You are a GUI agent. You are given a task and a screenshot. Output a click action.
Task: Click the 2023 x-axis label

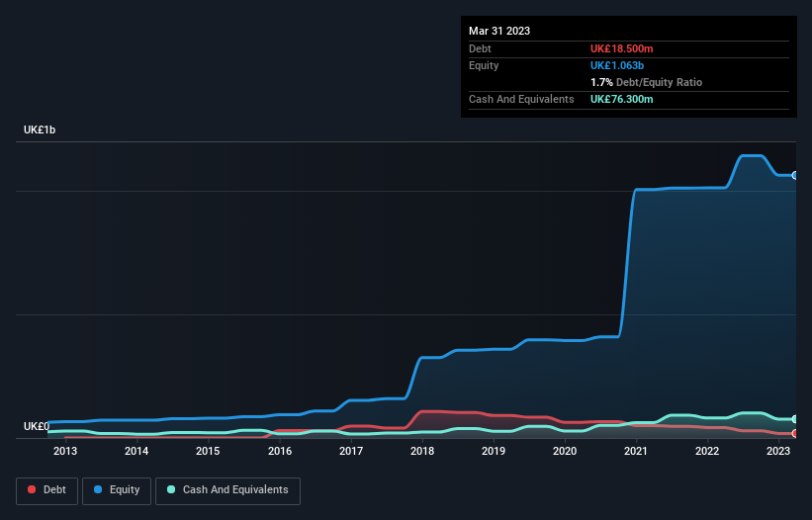pos(778,451)
